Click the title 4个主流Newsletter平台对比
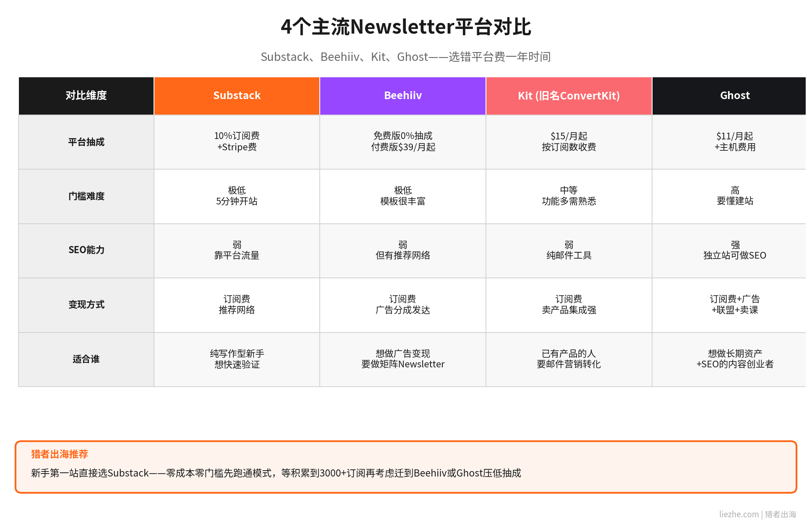Viewport: 812px width, 529px height. [406, 27]
